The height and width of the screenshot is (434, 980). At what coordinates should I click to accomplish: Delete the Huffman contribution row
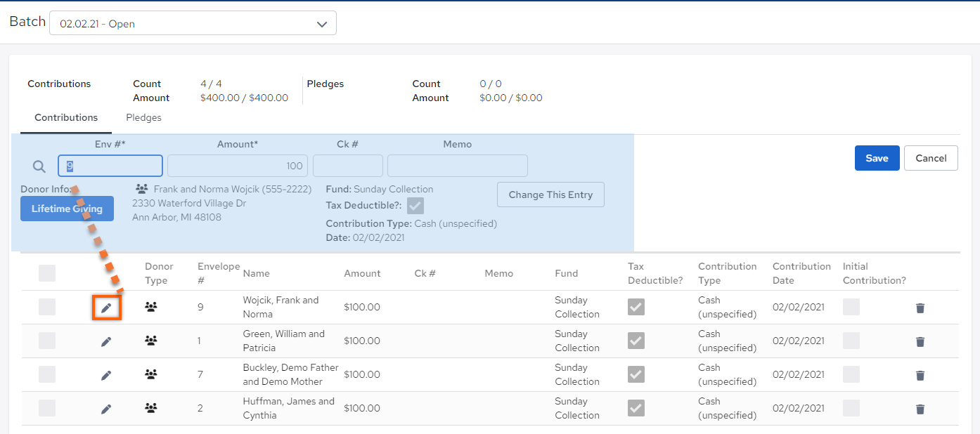tap(920, 409)
